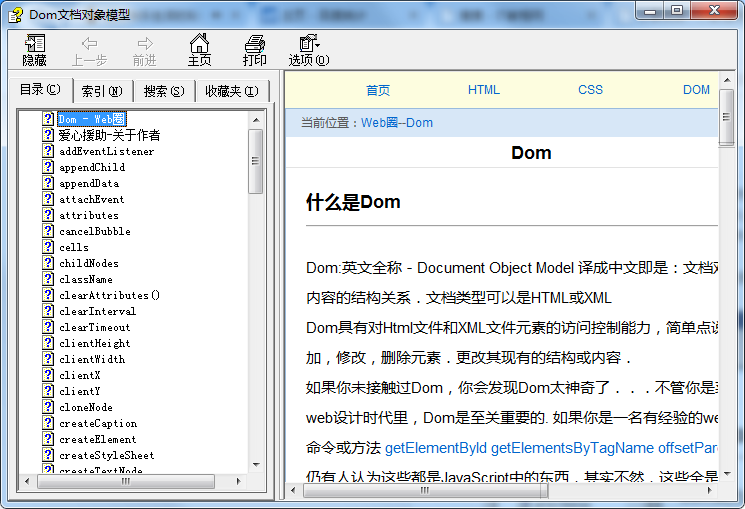745x509 pixels.
Task: Click the Hide (隐藏) toolbar icon
Action: (35, 43)
